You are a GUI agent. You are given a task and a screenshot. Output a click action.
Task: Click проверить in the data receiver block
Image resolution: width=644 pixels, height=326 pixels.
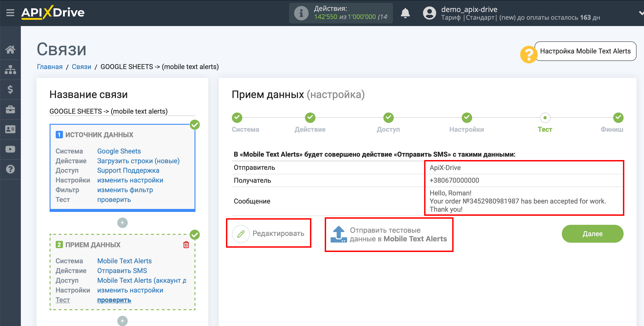(114, 300)
